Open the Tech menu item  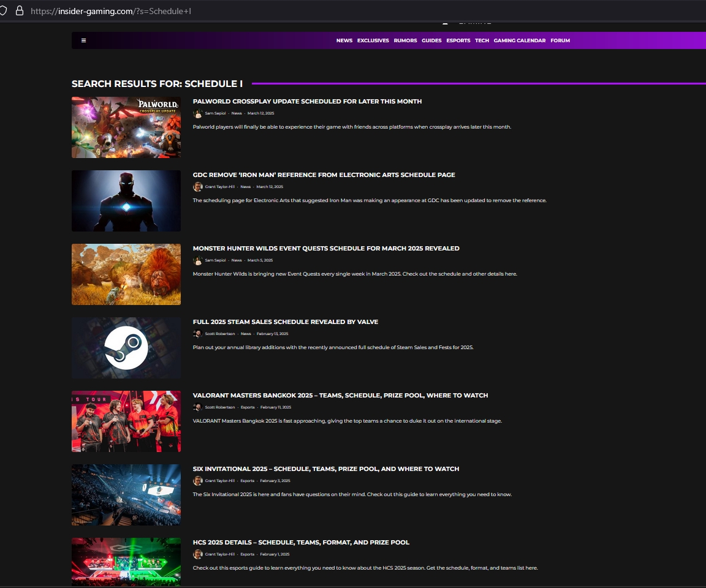482,40
